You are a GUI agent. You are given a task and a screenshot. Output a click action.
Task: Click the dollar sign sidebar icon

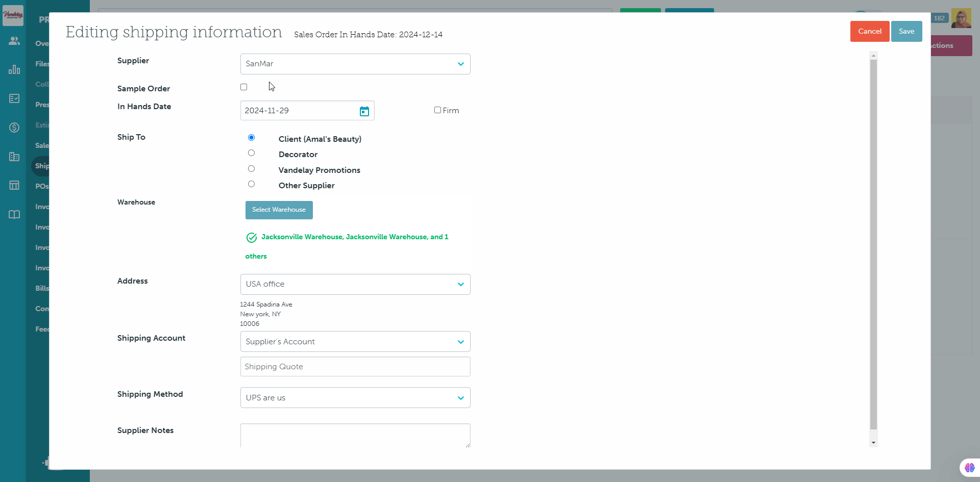pos(14,128)
